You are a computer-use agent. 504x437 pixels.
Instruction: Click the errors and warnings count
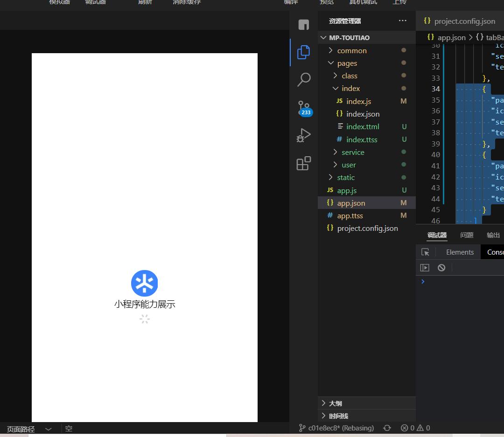pyautogui.click(x=415, y=428)
